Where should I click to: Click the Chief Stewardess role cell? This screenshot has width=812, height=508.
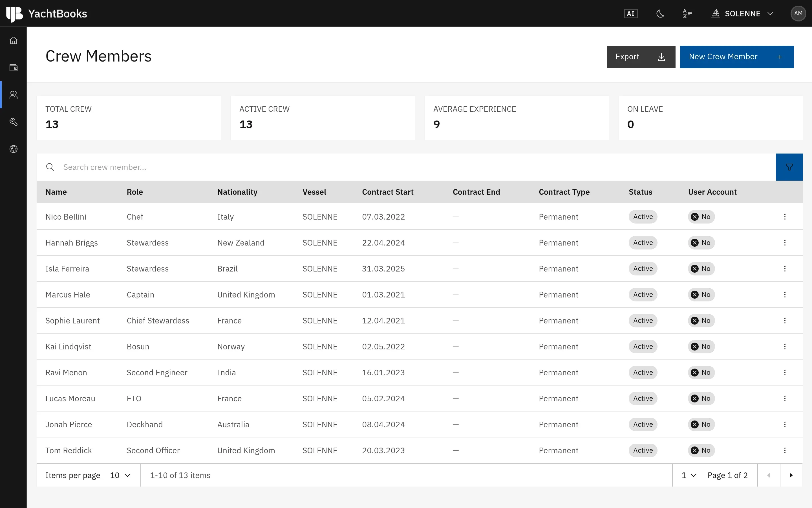coord(158,321)
